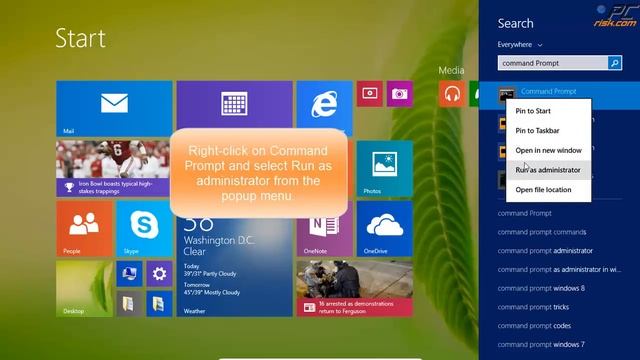Click suggestion 'command prompt commands'
Screen dimensions: 640x360
pos(542,232)
